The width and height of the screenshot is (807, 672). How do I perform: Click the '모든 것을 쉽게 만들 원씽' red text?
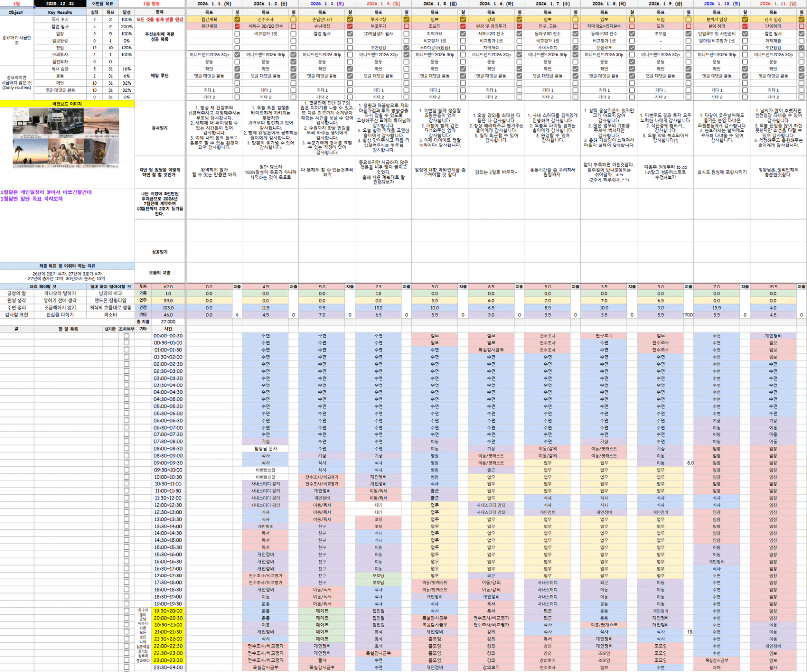[159, 20]
